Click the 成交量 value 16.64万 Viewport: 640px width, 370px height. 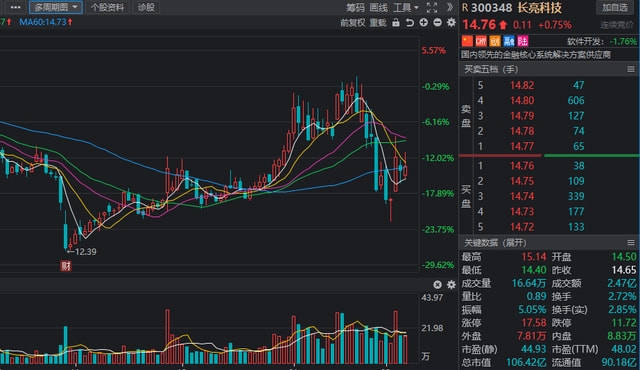pos(529,283)
